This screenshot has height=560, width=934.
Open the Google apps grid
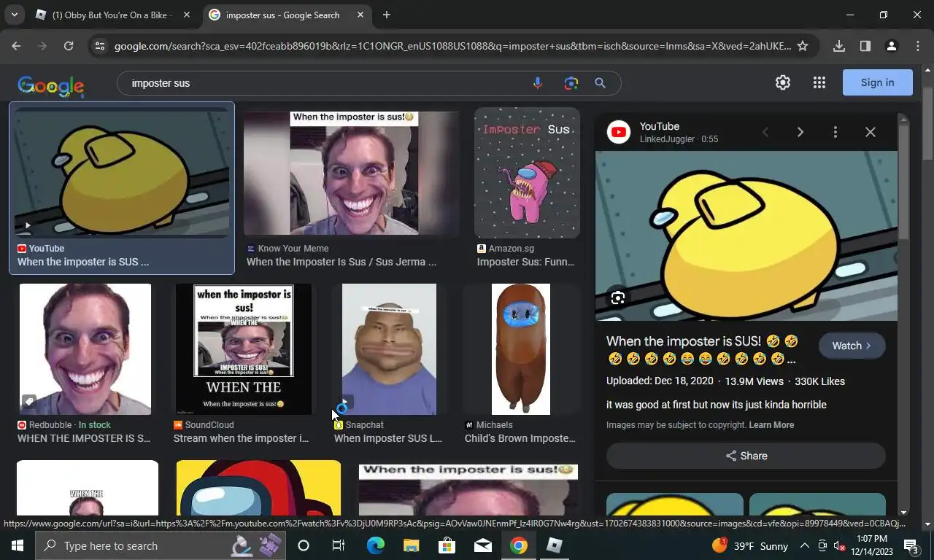pos(819,82)
